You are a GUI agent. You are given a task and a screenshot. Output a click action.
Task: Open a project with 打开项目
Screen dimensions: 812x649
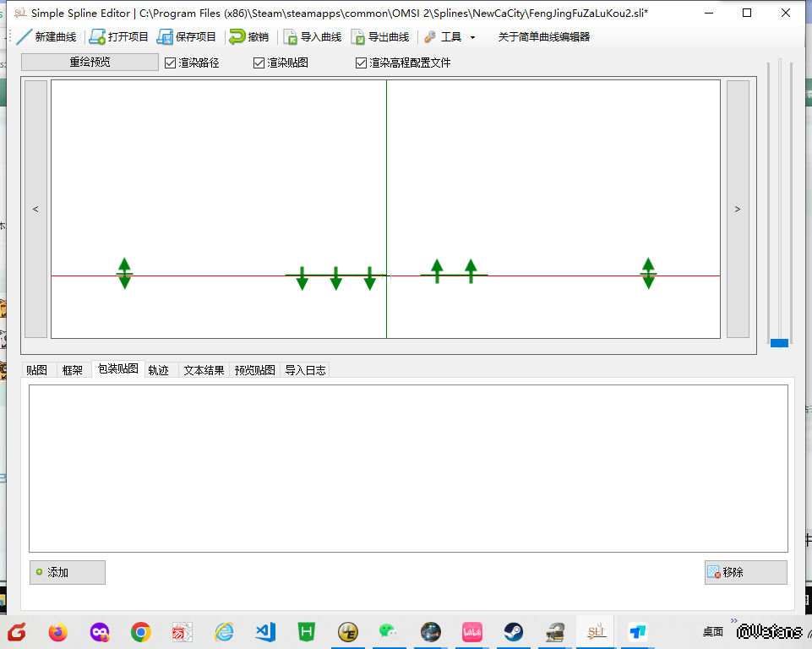tap(119, 37)
